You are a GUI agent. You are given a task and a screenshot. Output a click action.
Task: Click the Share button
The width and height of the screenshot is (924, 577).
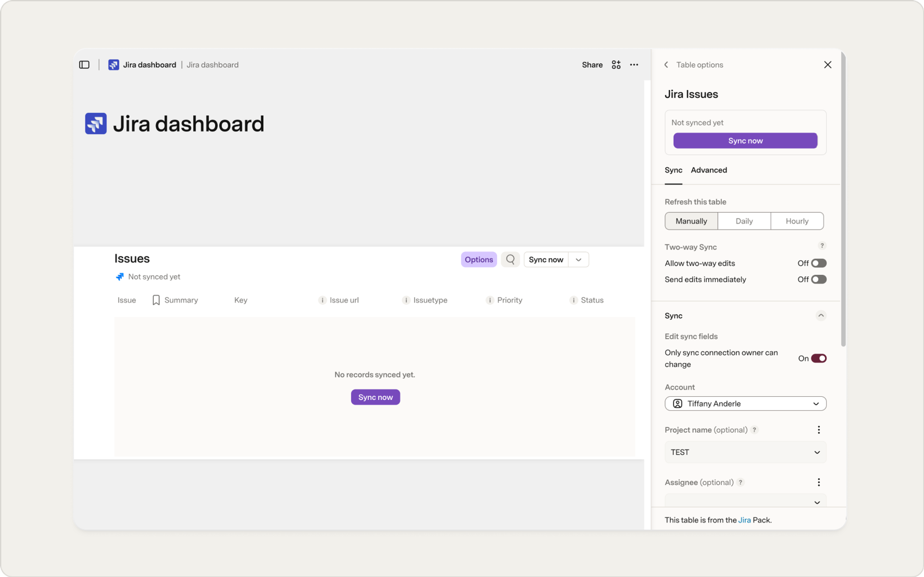pos(592,65)
